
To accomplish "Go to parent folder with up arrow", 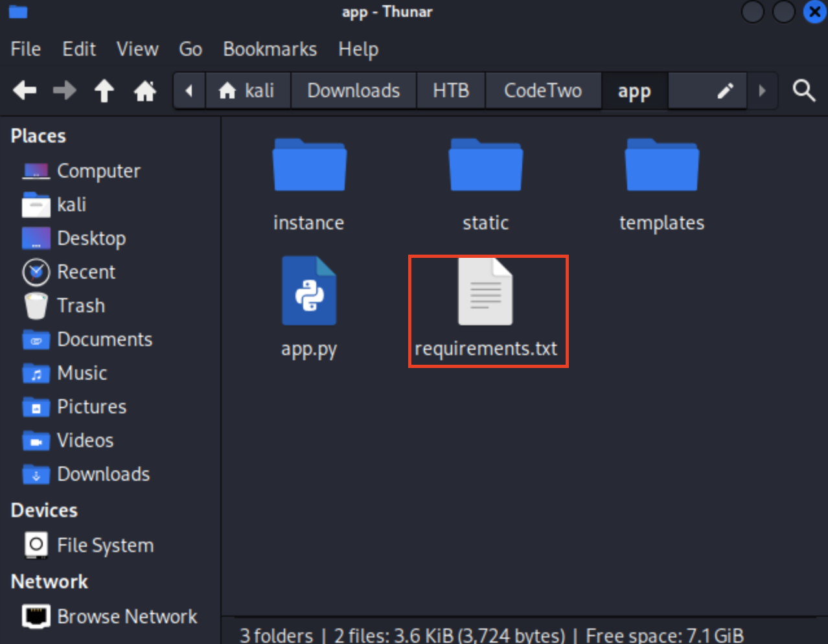I will point(104,91).
